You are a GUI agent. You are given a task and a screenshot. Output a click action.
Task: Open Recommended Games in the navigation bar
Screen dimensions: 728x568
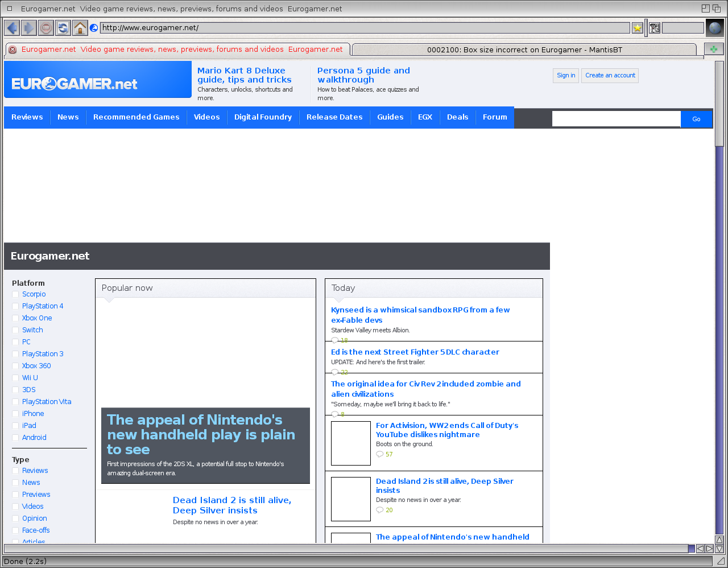coord(136,117)
